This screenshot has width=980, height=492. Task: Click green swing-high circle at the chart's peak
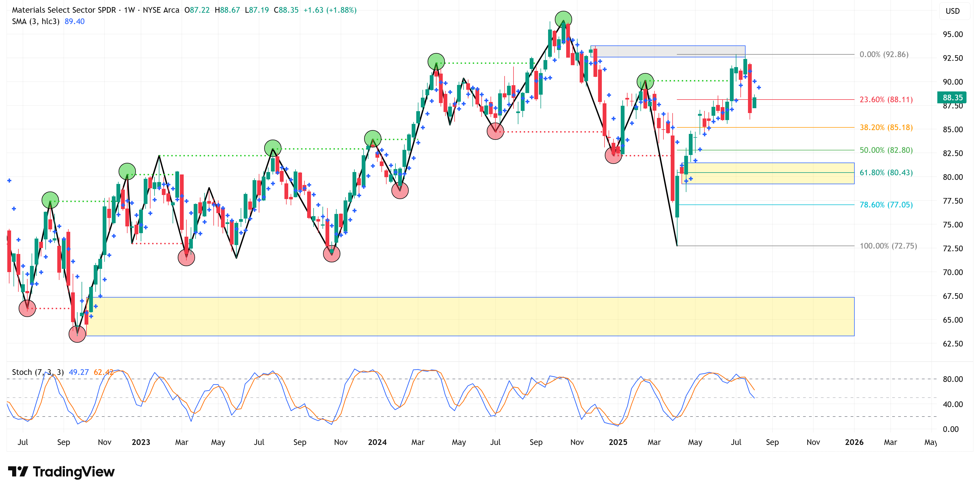pos(563,19)
